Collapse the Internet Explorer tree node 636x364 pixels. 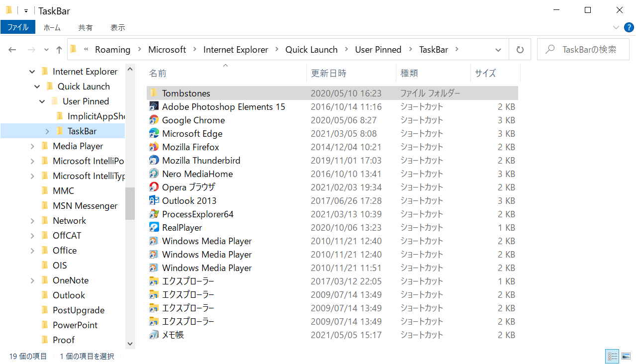(32, 72)
